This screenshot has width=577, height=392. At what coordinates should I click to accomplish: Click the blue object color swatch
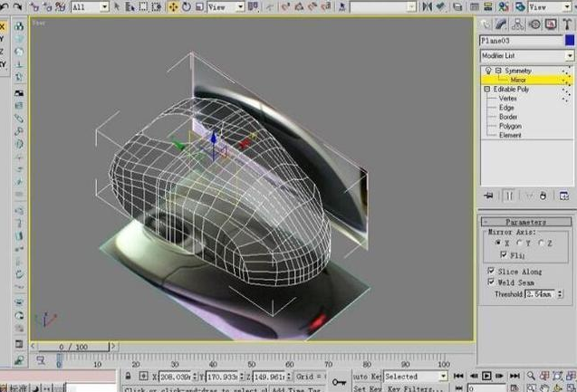point(570,41)
